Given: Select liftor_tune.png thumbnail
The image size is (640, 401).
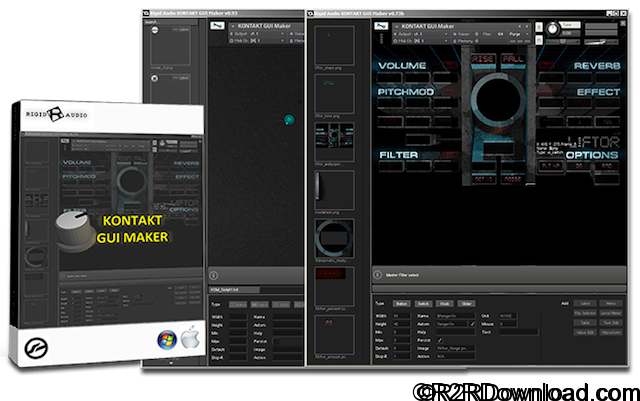Looking at the screenshot, I should point(334,94).
